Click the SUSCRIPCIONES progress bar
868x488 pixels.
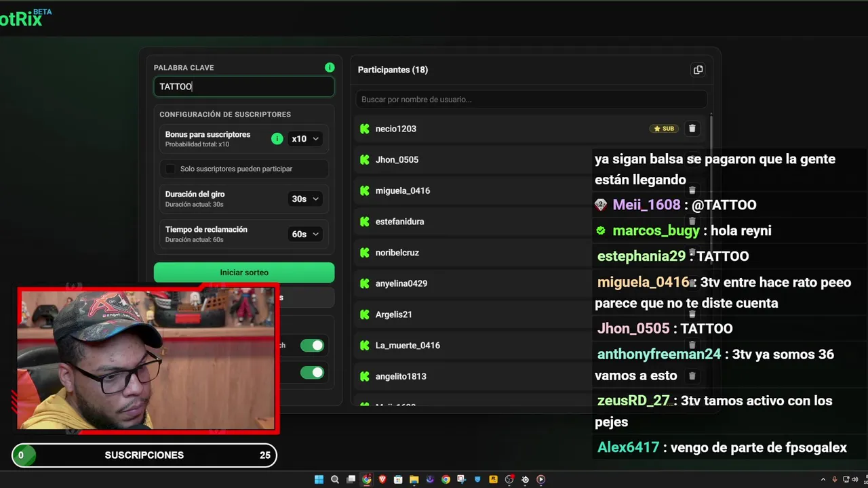[x=144, y=455]
